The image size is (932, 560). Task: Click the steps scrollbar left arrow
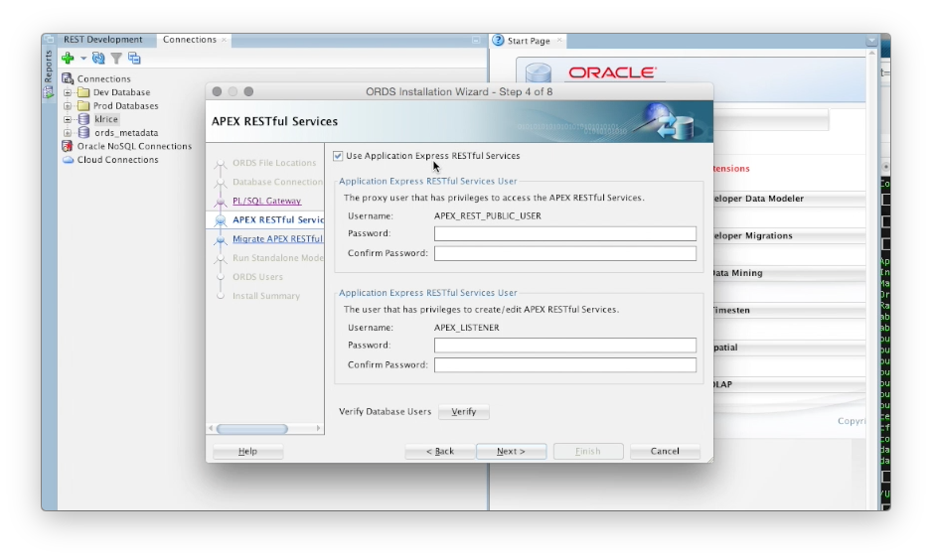click(x=211, y=428)
